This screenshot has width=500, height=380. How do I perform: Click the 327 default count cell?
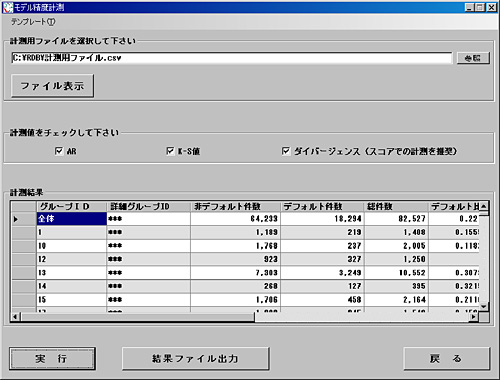tap(322, 259)
